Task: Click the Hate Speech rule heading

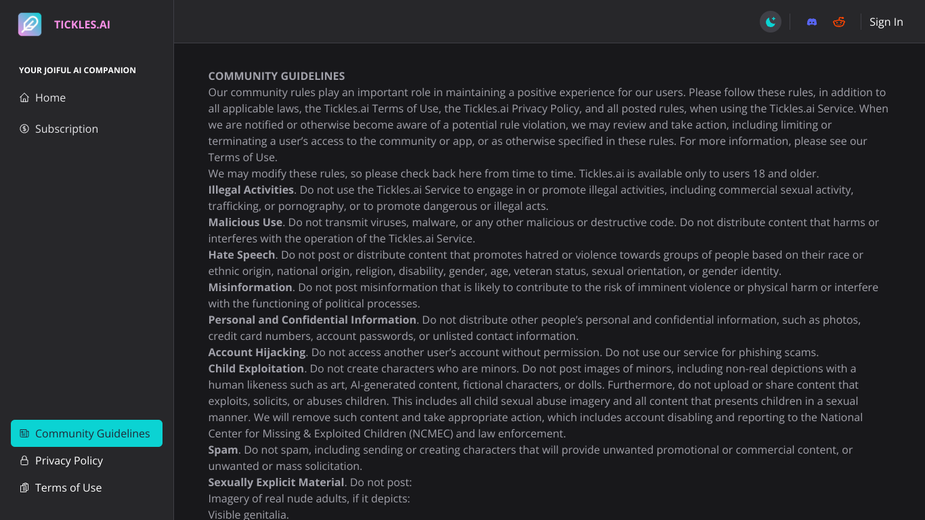Action: pos(241,255)
